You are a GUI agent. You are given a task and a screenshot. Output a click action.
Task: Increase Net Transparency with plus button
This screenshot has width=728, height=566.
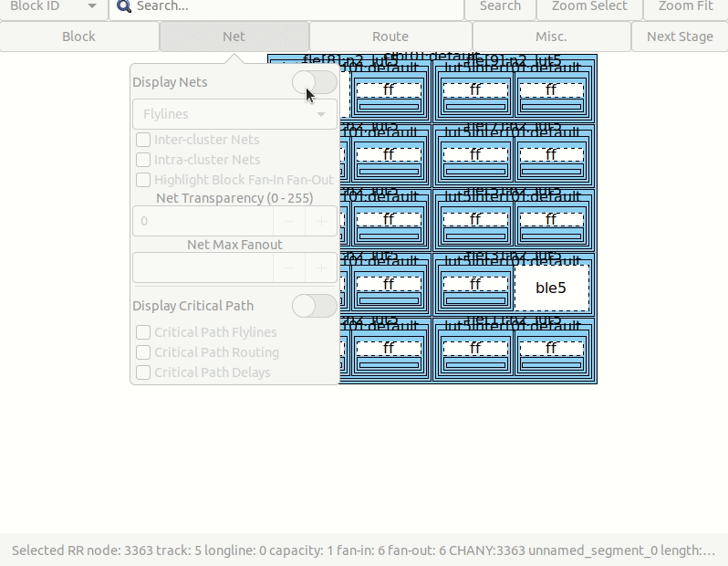[321, 221]
